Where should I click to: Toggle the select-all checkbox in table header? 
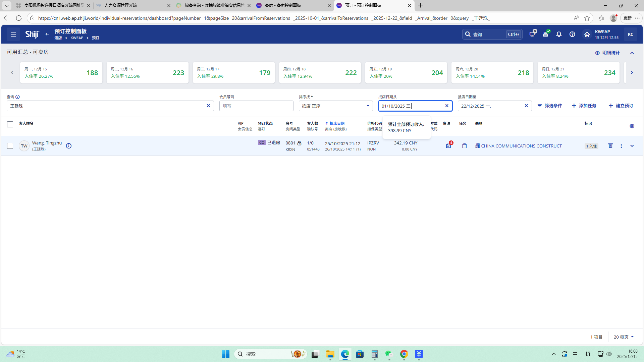tap(10, 124)
